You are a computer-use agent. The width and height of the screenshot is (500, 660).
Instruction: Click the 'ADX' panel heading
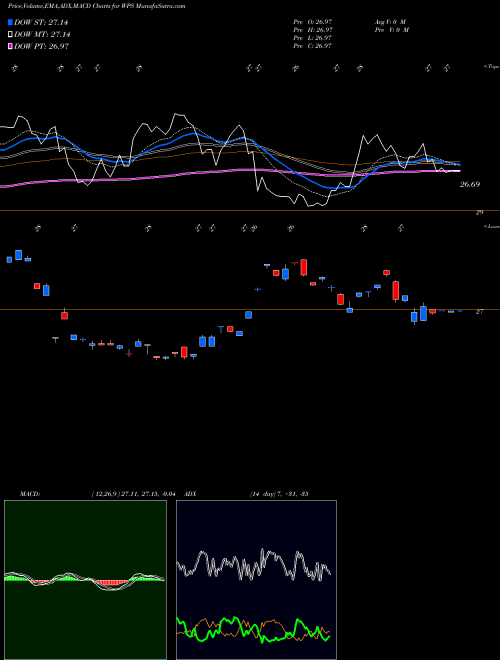(x=190, y=494)
